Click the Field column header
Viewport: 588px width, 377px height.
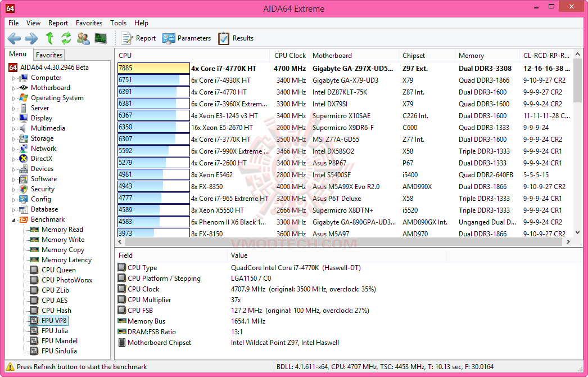tap(171, 255)
